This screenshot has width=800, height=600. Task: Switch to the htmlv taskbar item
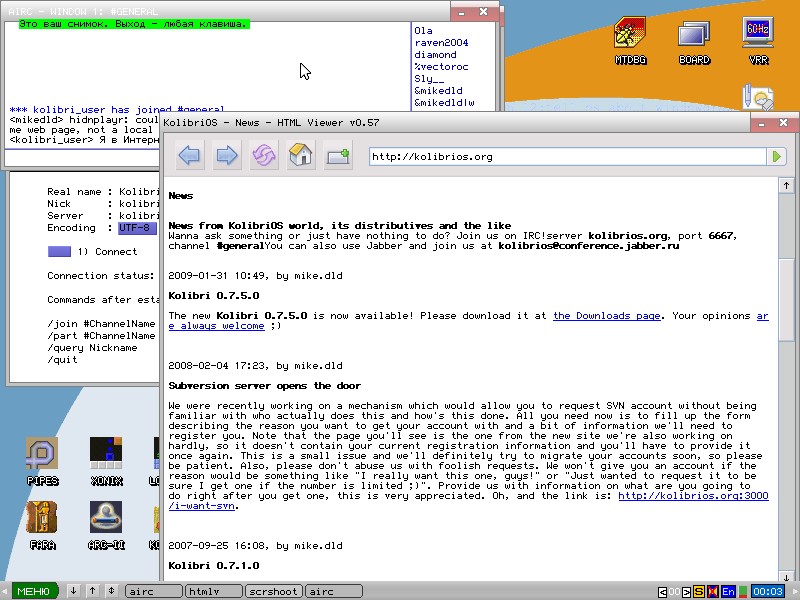214,592
